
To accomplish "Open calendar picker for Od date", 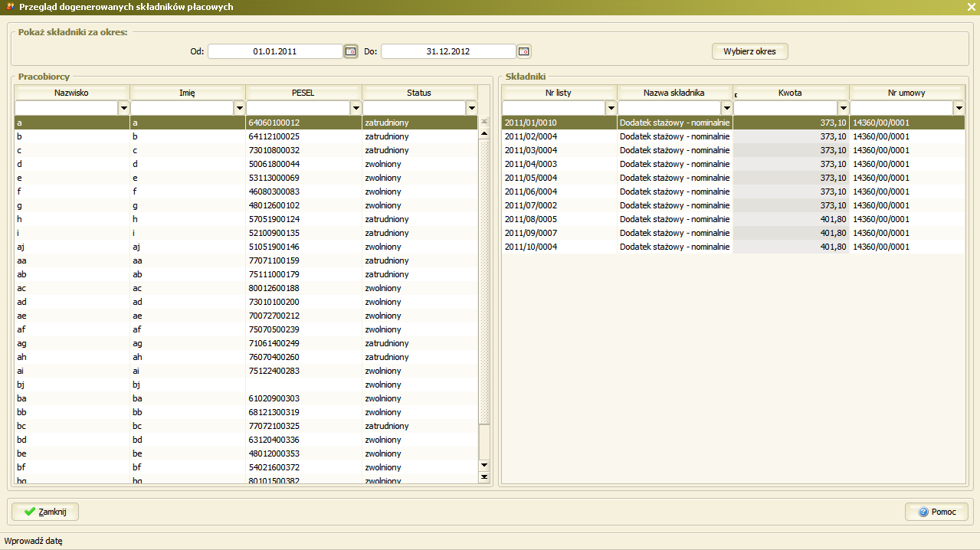I will click(351, 51).
